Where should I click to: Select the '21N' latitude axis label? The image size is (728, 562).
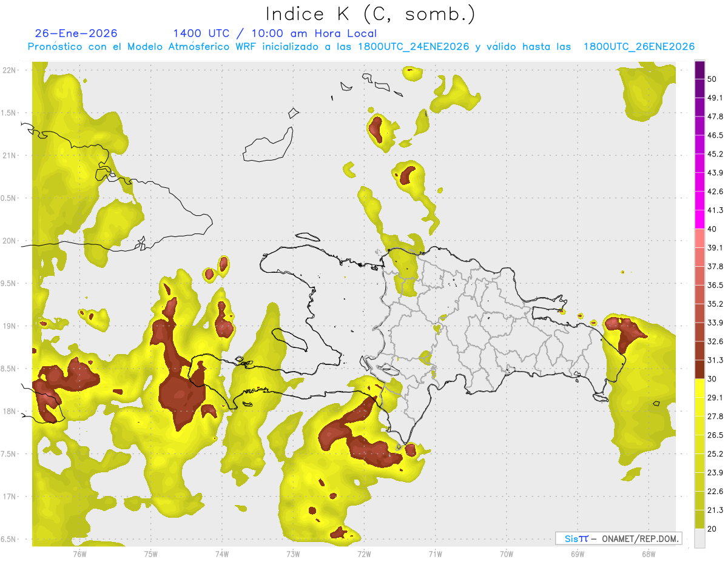[x=10, y=155]
